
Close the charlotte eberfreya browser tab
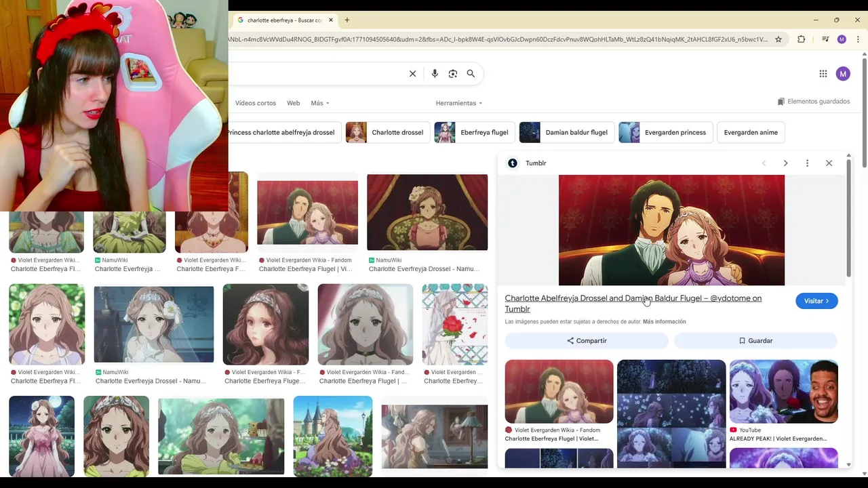(331, 20)
